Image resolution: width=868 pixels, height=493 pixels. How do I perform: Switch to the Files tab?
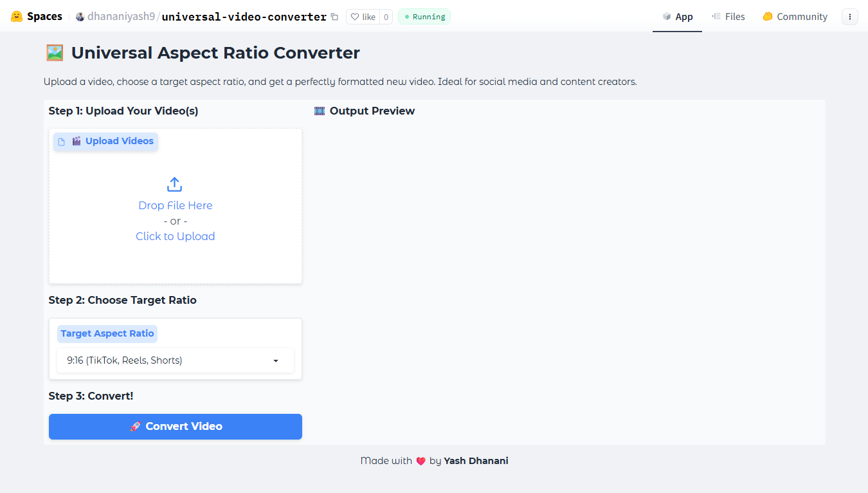coord(728,16)
